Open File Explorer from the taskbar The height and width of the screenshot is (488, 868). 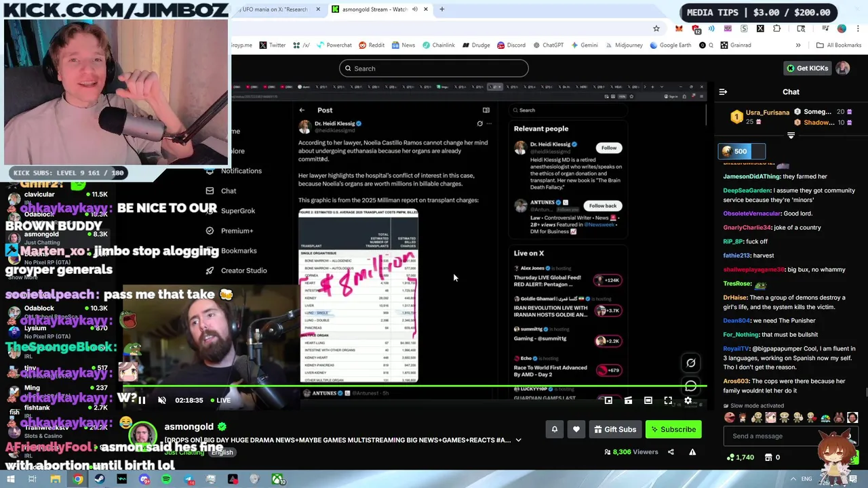pyautogui.click(x=55, y=479)
